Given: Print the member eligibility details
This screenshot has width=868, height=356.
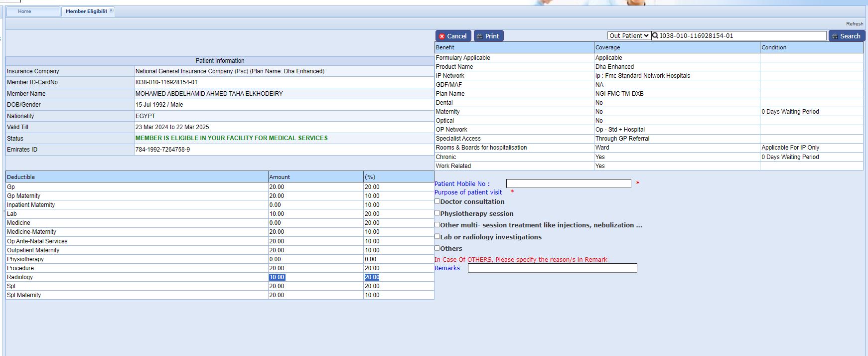Looking at the screenshot, I should (488, 36).
